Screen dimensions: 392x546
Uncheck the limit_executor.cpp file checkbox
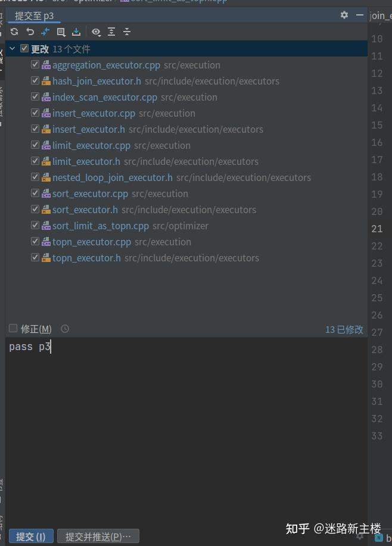click(x=35, y=144)
